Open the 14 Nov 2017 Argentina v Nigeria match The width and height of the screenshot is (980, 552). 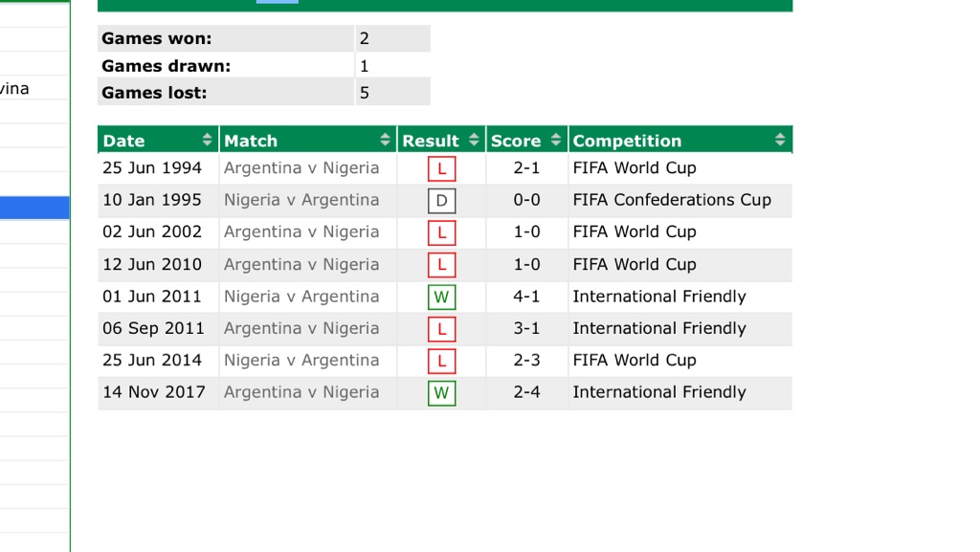(301, 392)
